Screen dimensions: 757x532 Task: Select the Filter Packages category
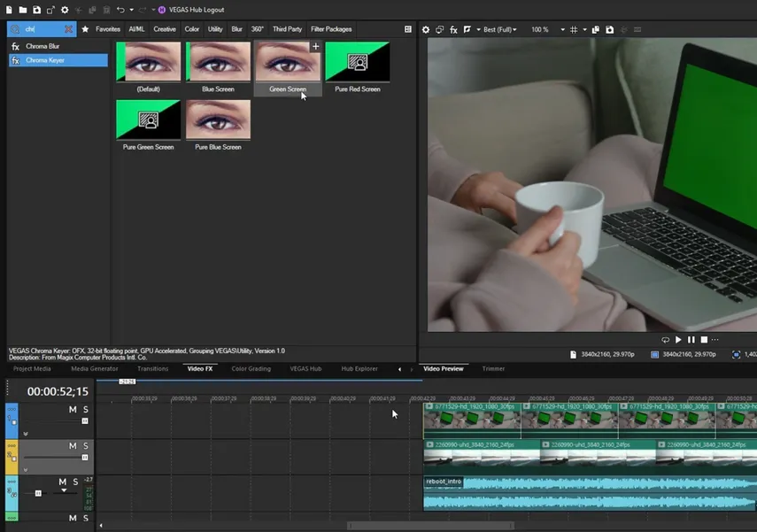point(331,29)
